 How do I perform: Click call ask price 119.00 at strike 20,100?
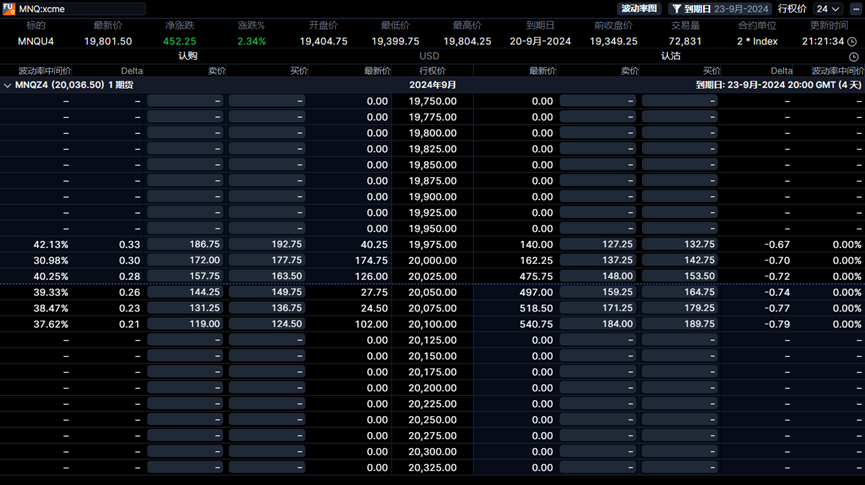pyautogui.click(x=185, y=324)
